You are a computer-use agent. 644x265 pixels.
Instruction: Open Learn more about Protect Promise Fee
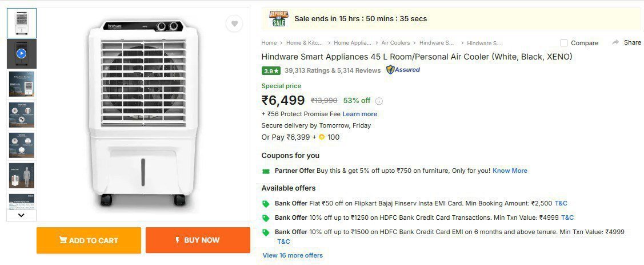[359, 114]
